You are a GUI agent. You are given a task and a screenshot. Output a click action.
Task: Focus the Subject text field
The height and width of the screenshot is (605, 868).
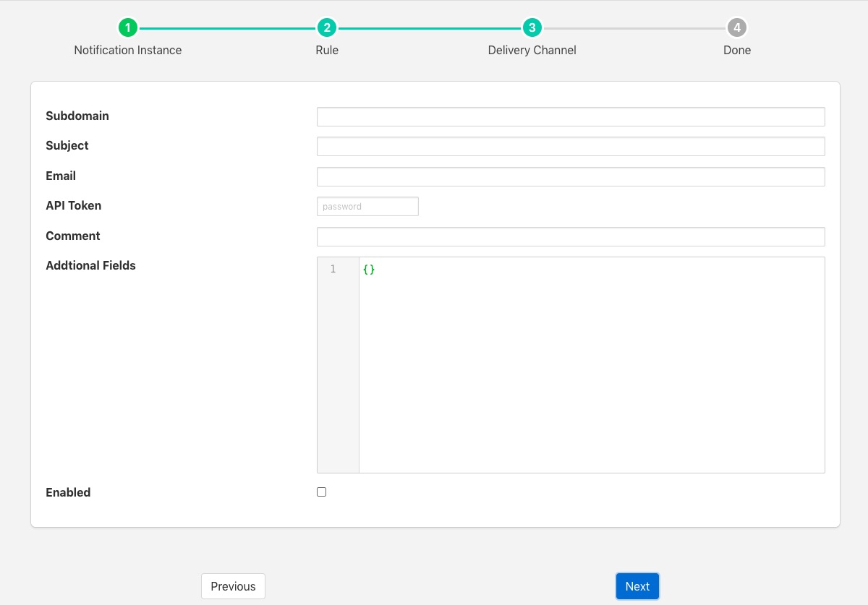point(570,146)
